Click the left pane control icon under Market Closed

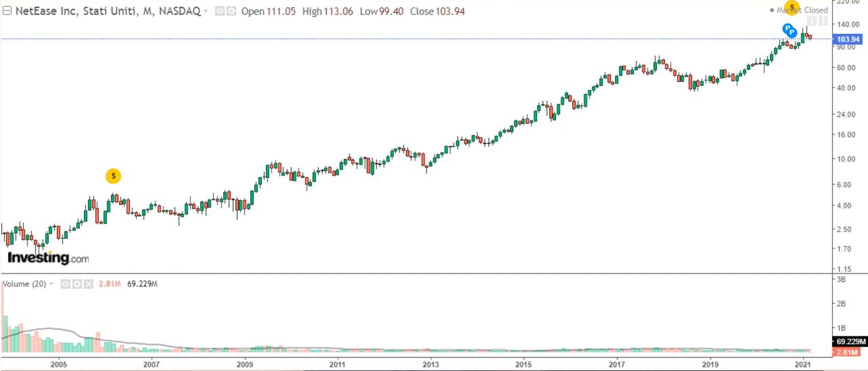812,22
